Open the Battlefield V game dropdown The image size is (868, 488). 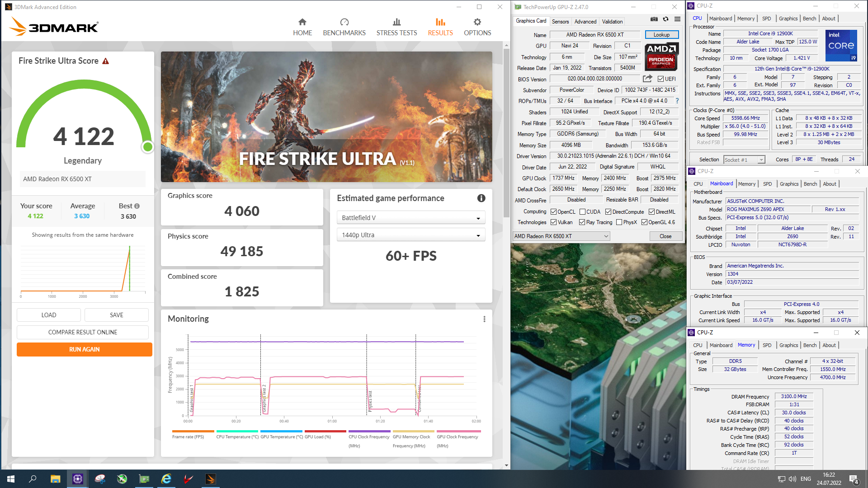tap(410, 218)
